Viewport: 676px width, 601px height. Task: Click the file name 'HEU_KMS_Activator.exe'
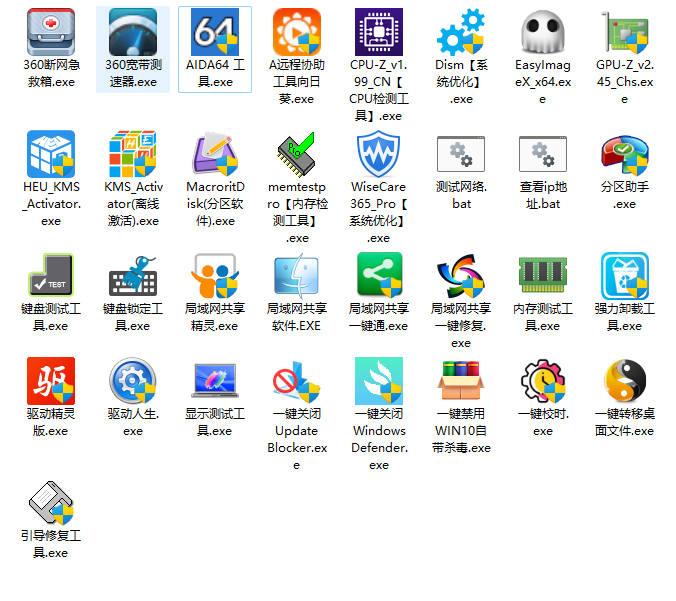51,204
